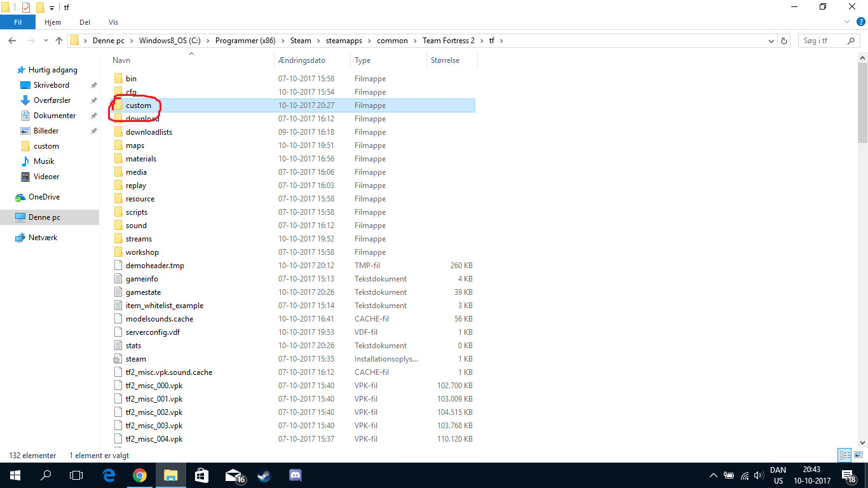Open Steam from the taskbar
Viewport: 868px width, 488px height.
(264, 475)
